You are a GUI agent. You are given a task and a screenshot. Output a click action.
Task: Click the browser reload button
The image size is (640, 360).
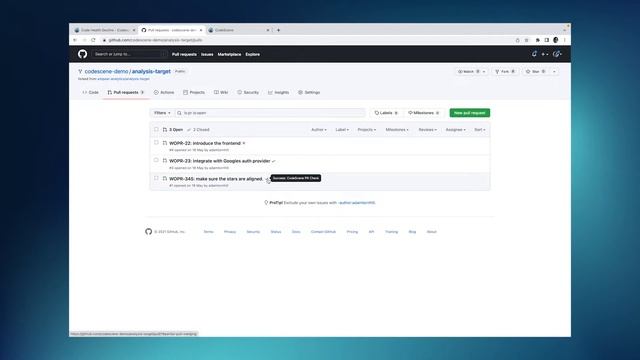[93, 40]
